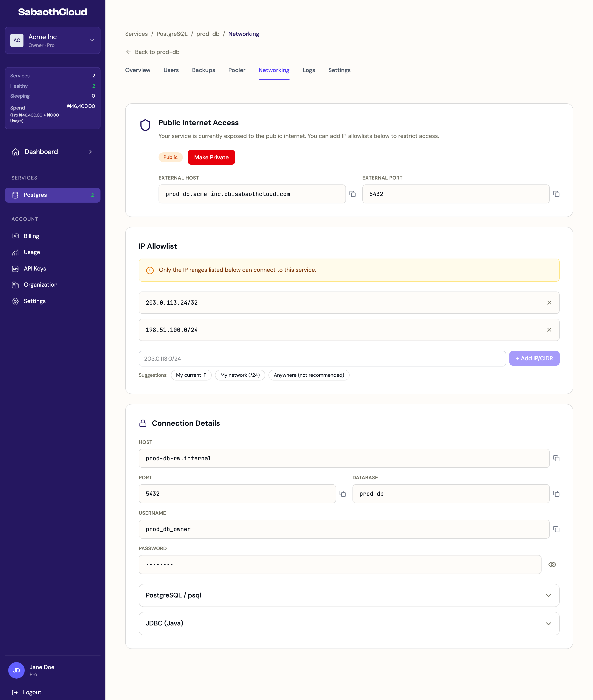Click the Jane Doe profile name

coord(42,667)
